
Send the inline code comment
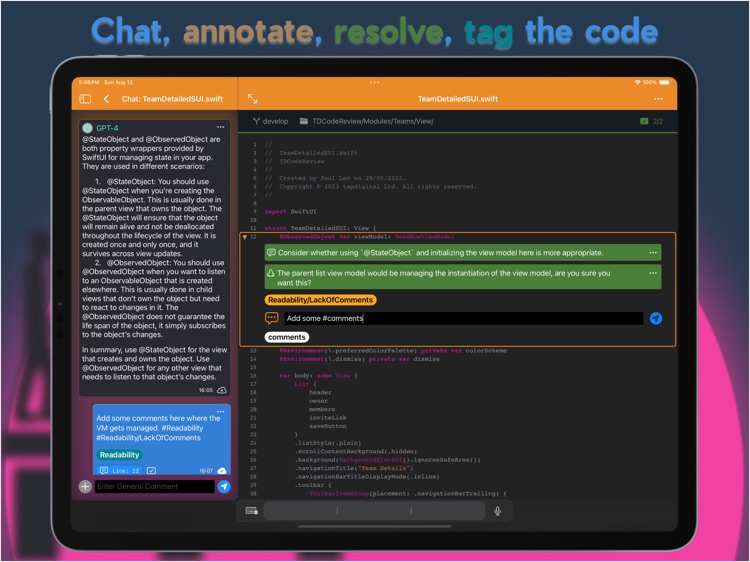tap(656, 318)
